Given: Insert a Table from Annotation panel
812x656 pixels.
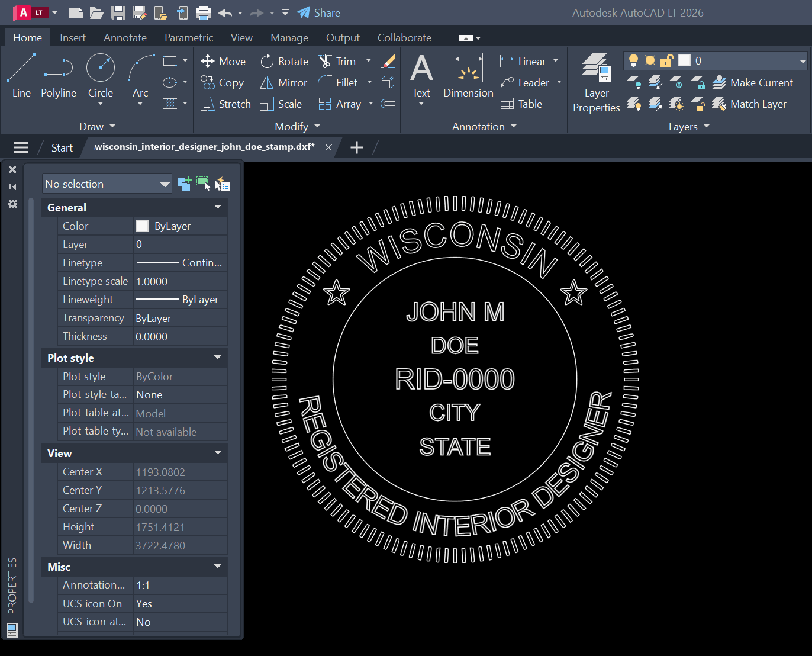Looking at the screenshot, I should coord(521,104).
